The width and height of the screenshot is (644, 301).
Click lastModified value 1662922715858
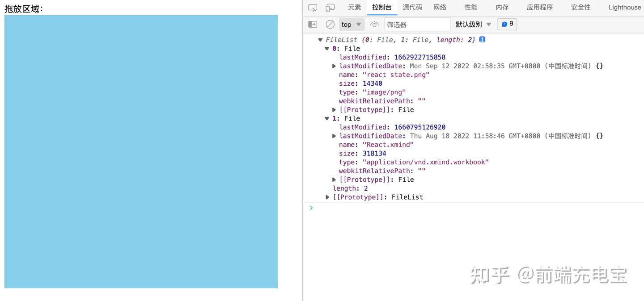419,57
